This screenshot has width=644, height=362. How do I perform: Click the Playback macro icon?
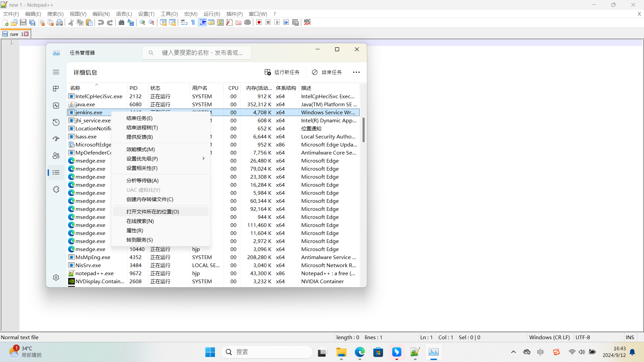pos(277,22)
